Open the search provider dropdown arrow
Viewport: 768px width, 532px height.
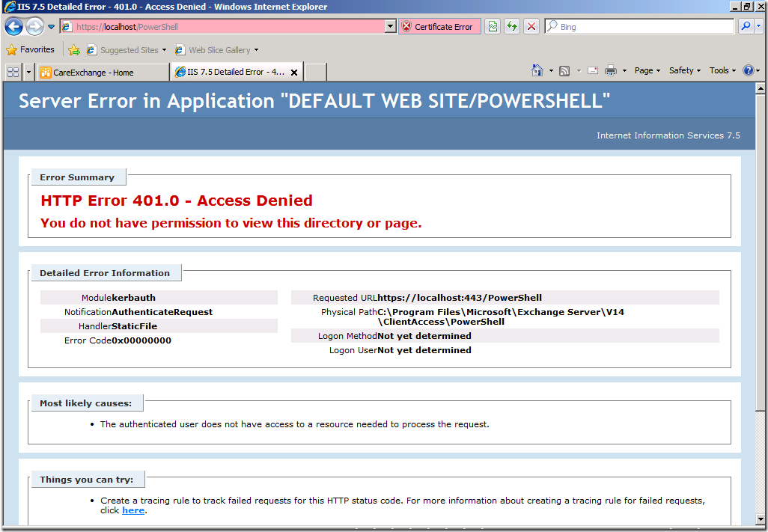pos(759,27)
